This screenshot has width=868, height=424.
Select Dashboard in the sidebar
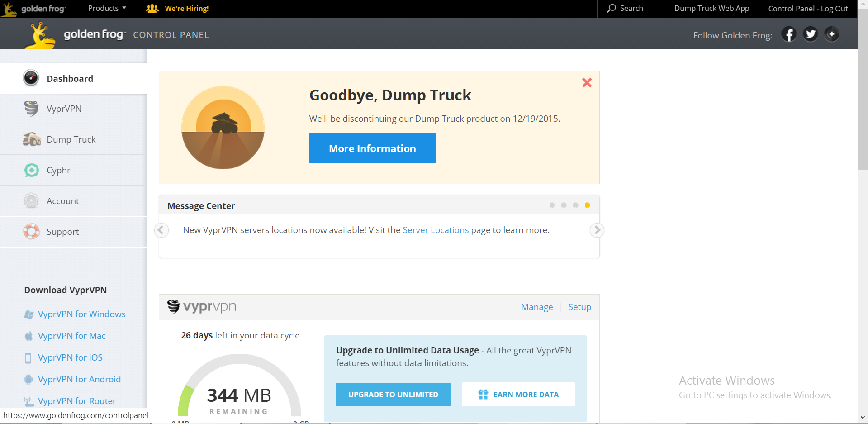(73, 78)
